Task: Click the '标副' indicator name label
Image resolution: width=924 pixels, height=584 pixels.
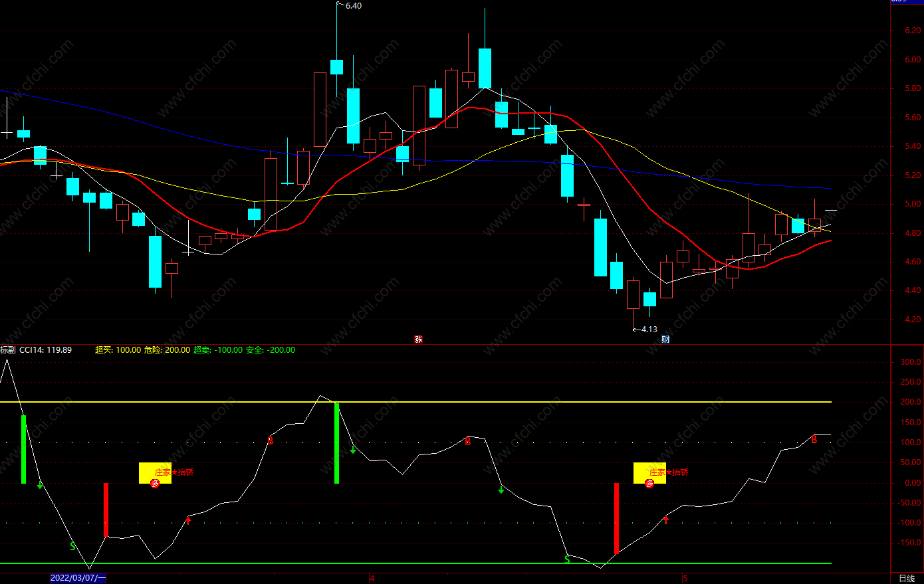Action: (x=8, y=350)
